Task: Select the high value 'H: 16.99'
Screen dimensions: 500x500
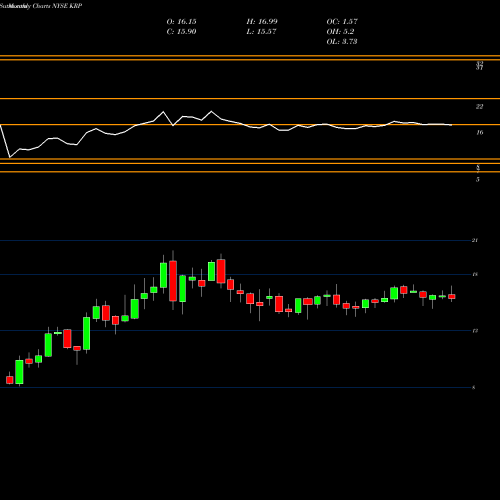Action: coord(262,22)
